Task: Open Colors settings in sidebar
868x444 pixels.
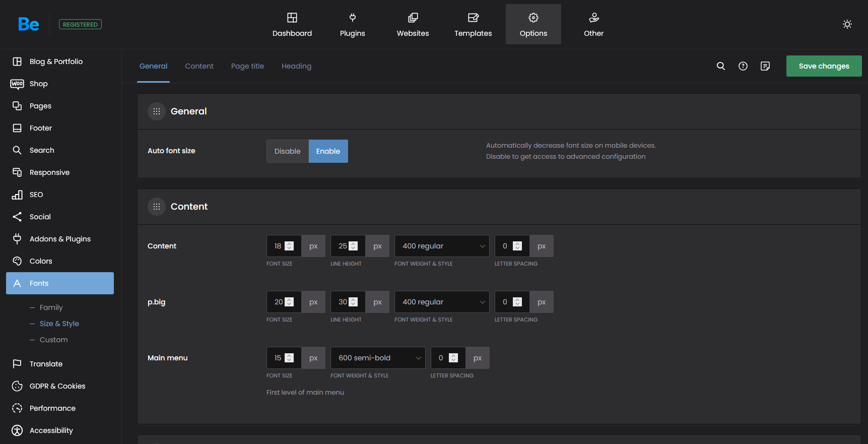Action: [60, 261]
